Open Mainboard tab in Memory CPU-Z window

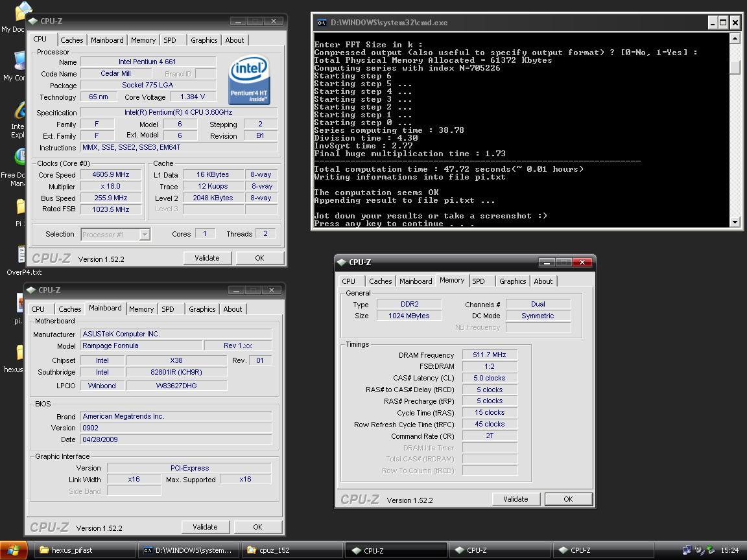(416, 281)
